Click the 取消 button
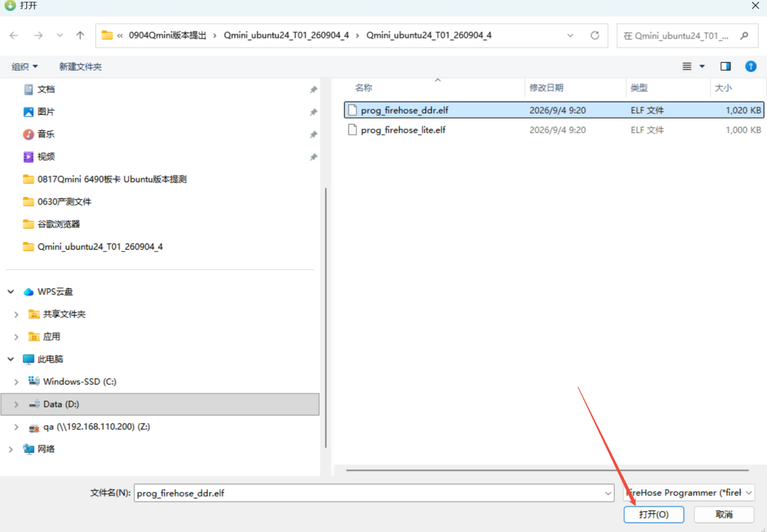767x532 pixels. pos(724,514)
